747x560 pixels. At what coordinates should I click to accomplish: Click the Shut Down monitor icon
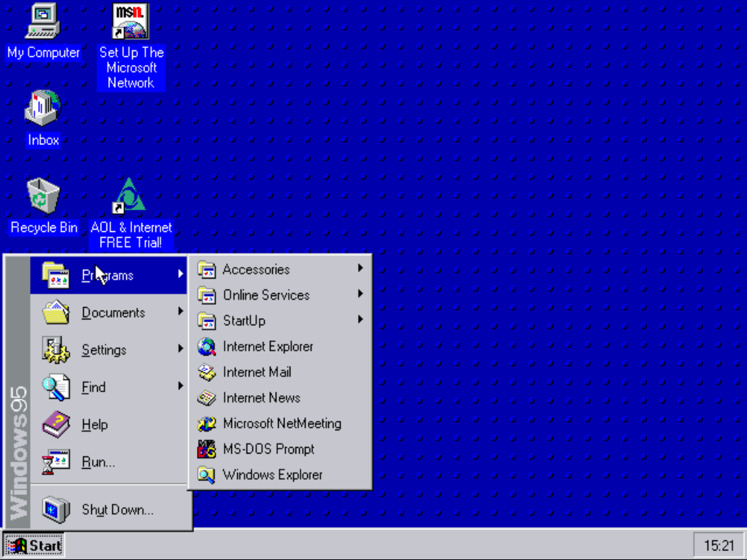(x=55, y=510)
